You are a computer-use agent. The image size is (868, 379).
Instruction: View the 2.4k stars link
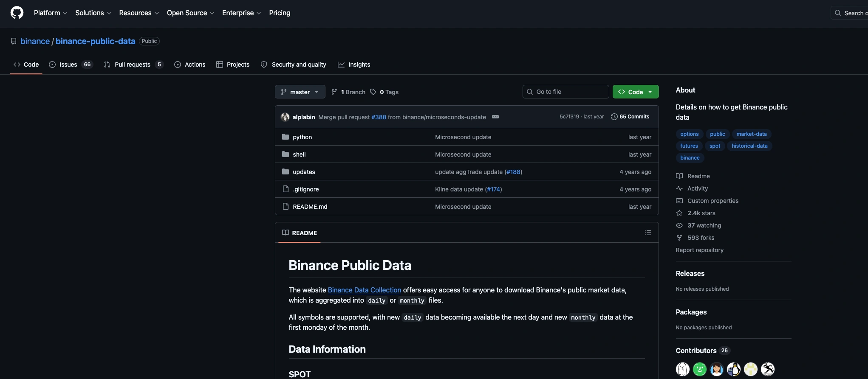[696, 213]
